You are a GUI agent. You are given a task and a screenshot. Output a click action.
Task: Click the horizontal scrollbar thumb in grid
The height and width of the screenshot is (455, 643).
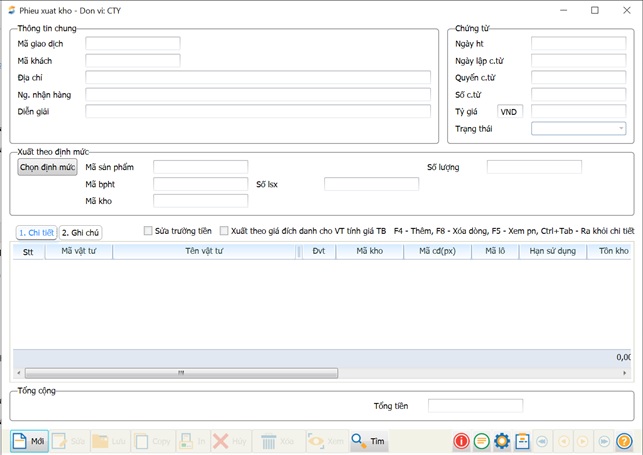coord(180,373)
